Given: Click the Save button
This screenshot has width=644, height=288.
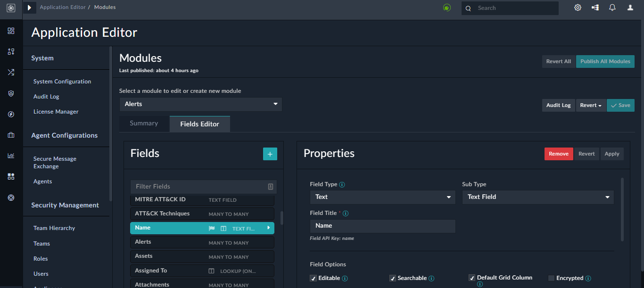Looking at the screenshot, I should click(620, 106).
